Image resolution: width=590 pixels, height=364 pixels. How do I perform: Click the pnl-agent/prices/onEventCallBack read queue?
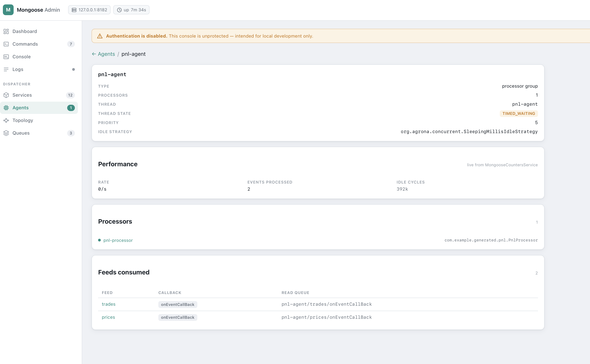(x=327, y=317)
